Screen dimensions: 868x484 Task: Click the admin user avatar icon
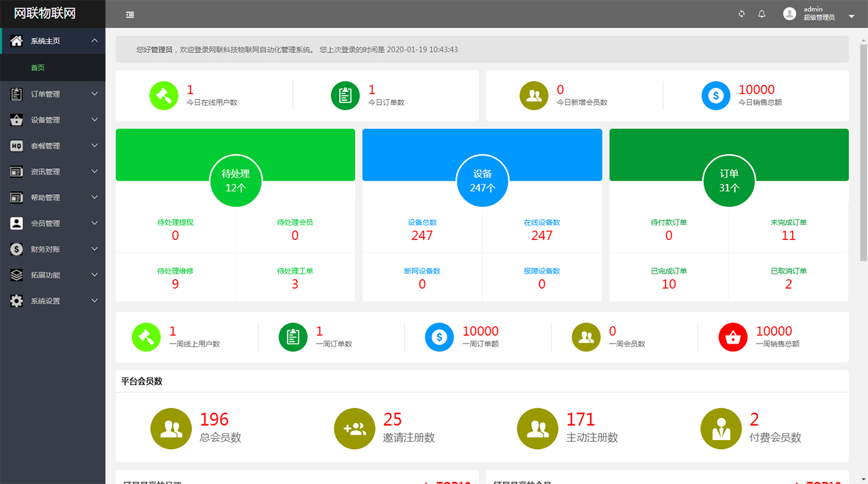tap(790, 14)
